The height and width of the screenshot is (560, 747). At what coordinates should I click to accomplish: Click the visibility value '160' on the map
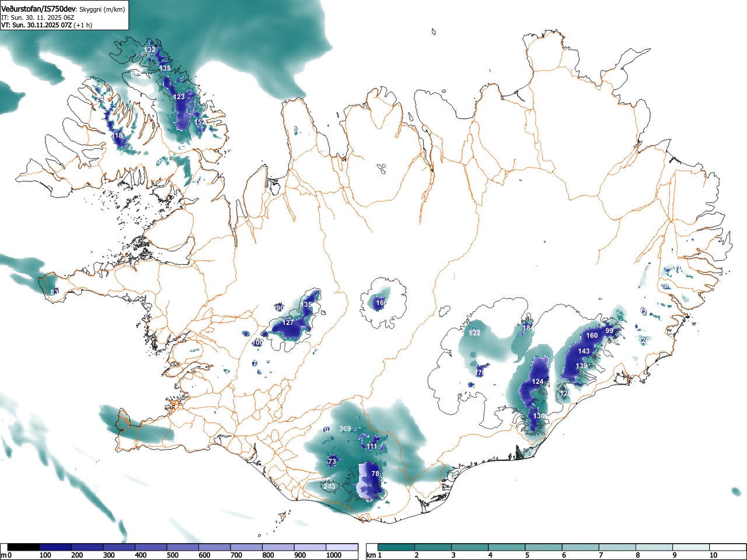(x=592, y=335)
